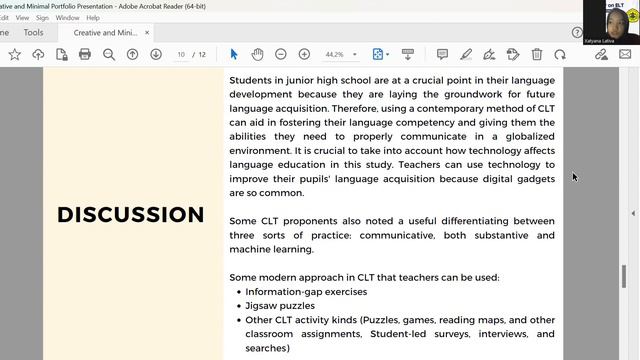Click the vertical scrollbar thumb
Image resolution: width=640 pixels, height=360 pixels.
coord(624,276)
